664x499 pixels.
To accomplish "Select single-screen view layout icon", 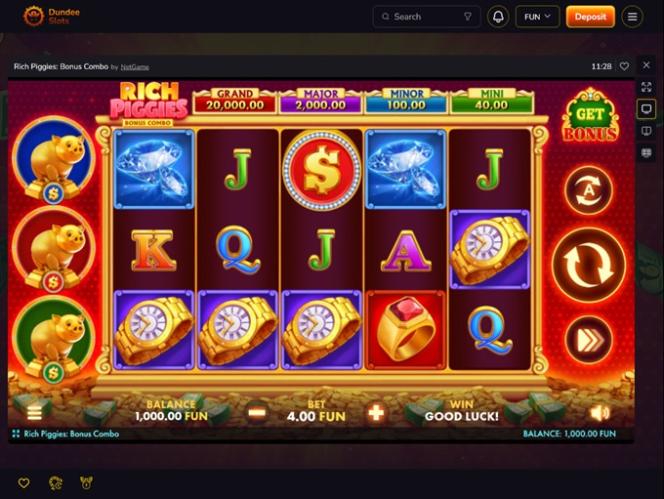I will [646, 109].
